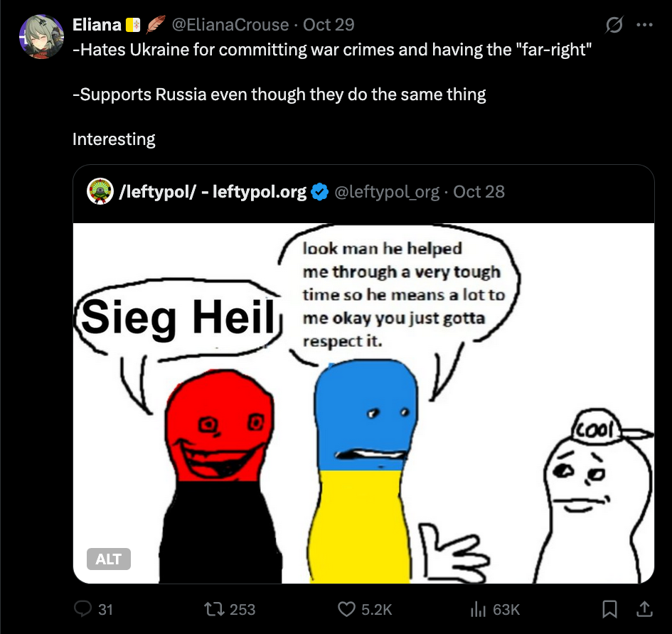Open the three-dot more options menu
This screenshot has height=634, width=672.
click(x=644, y=25)
